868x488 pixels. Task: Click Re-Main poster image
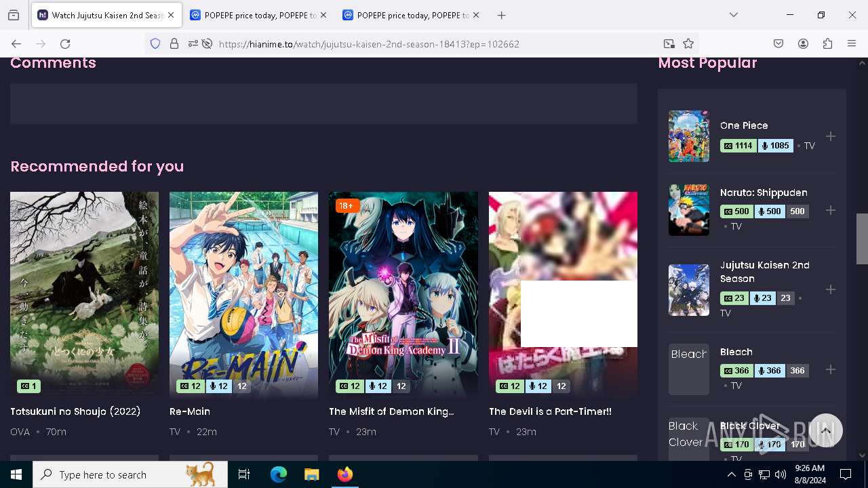[x=243, y=295]
